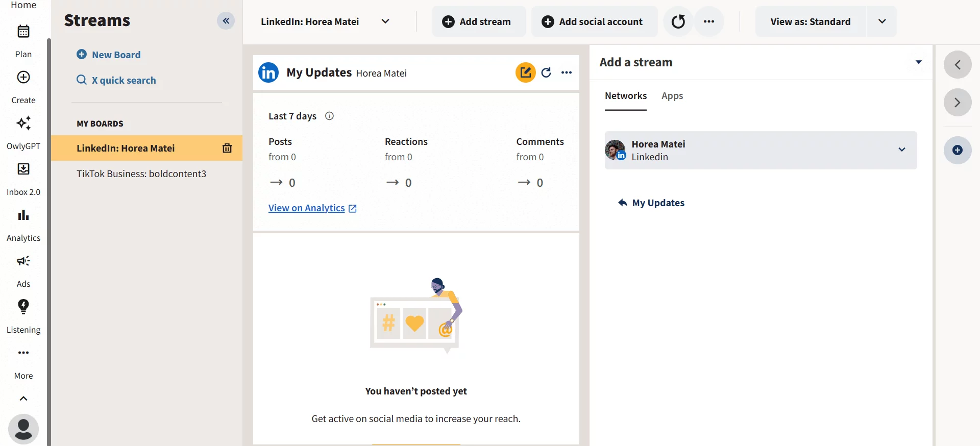Collapse the Add a stream panel arrow
980x446 pixels.
pos(919,62)
